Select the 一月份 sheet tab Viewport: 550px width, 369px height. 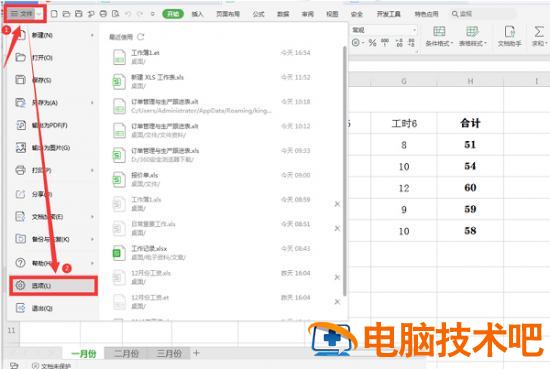(83, 353)
